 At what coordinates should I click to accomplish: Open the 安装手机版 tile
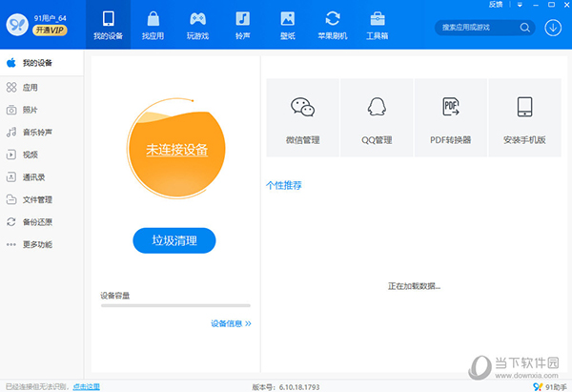click(525, 117)
